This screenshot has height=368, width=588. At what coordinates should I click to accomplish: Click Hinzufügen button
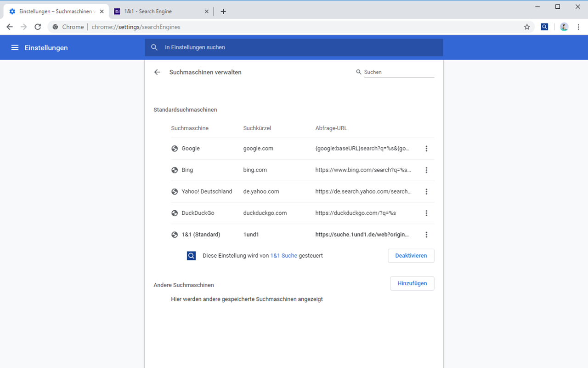click(412, 283)
